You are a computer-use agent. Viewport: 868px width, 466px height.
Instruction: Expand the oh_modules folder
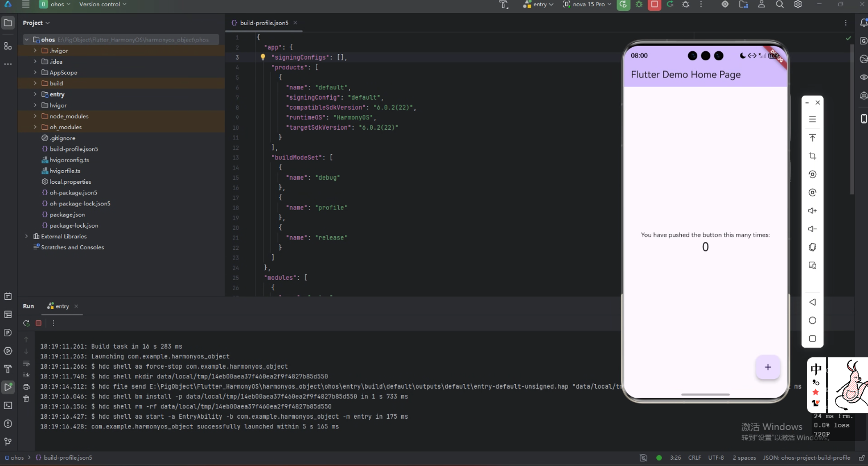(35, 127)
